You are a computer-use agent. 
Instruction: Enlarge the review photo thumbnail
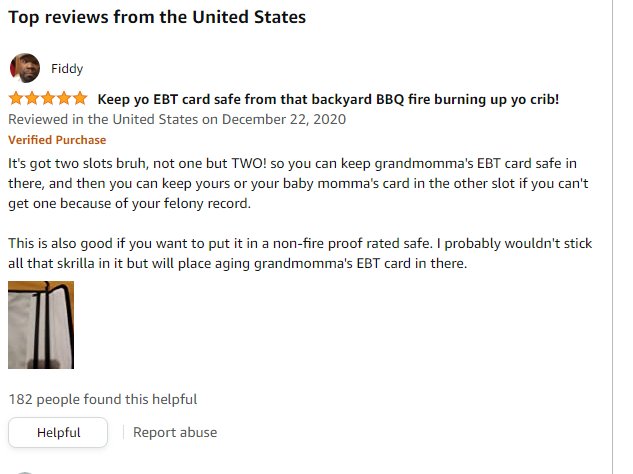click(41, 325)
